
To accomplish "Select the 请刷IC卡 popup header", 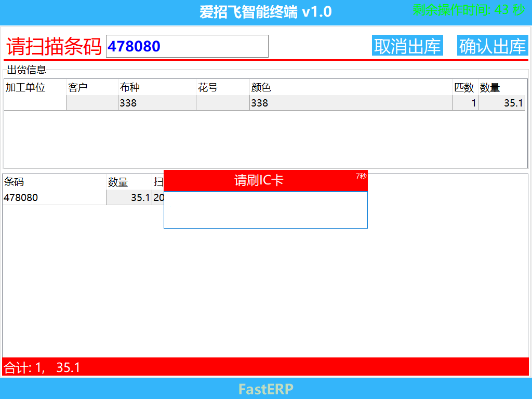I will (x=265, y=180).
